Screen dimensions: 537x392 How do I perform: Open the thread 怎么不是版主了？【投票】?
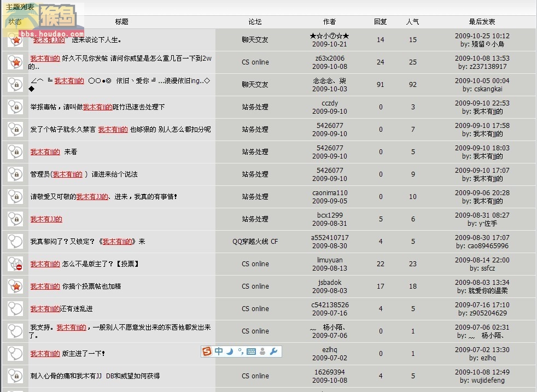pyautogui.click(x=85, y=264)
